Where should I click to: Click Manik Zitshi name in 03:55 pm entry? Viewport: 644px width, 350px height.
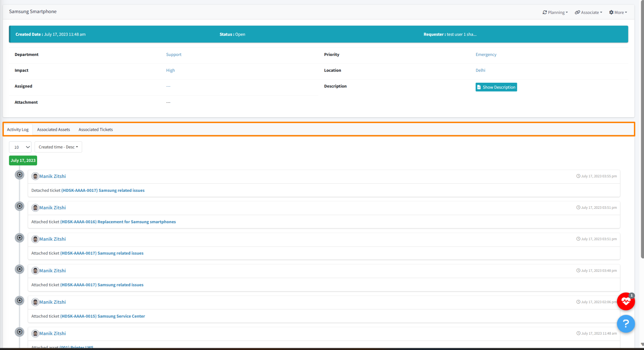click(53, 176)
